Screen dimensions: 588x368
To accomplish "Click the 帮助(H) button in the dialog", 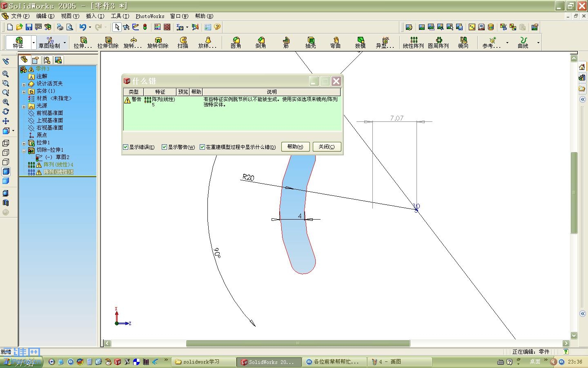I will 295,147.
